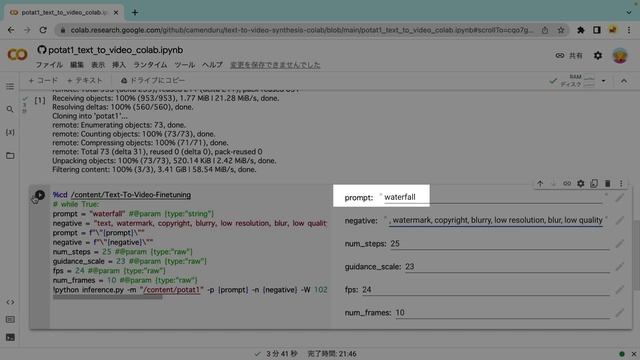
Task: Click the 変更を保存できませんでした link
Action: pos(275,65)
